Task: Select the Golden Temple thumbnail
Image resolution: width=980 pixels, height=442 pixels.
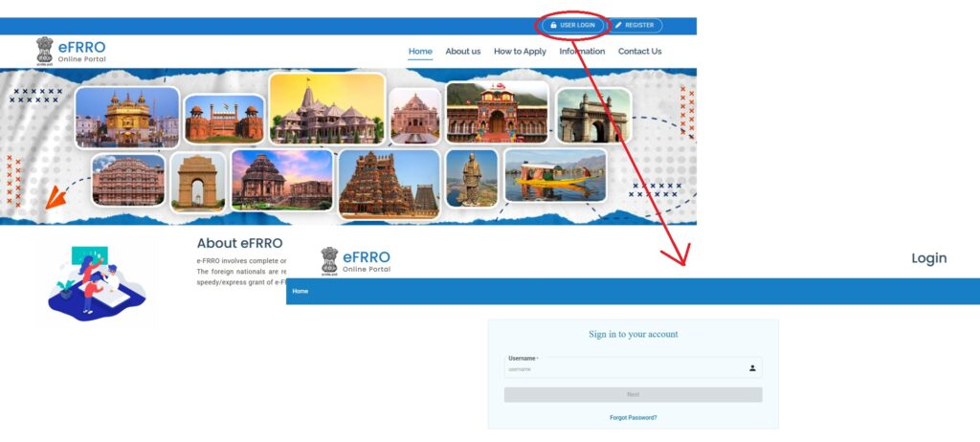Action: [x=127, y=118]
